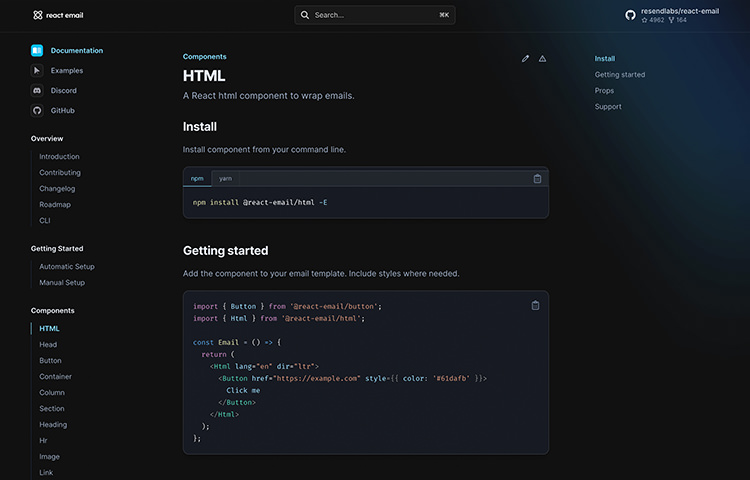Image resolution: width=750 pixels, height=480 pixels.
Task: Open the GitHub icon in header
Action: pos(630,15)
